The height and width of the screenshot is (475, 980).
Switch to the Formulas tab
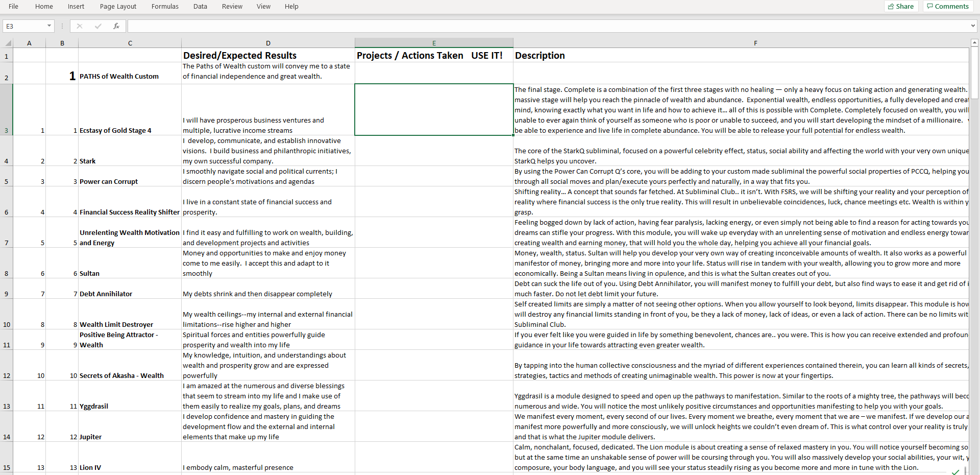(x=165, y=6)
